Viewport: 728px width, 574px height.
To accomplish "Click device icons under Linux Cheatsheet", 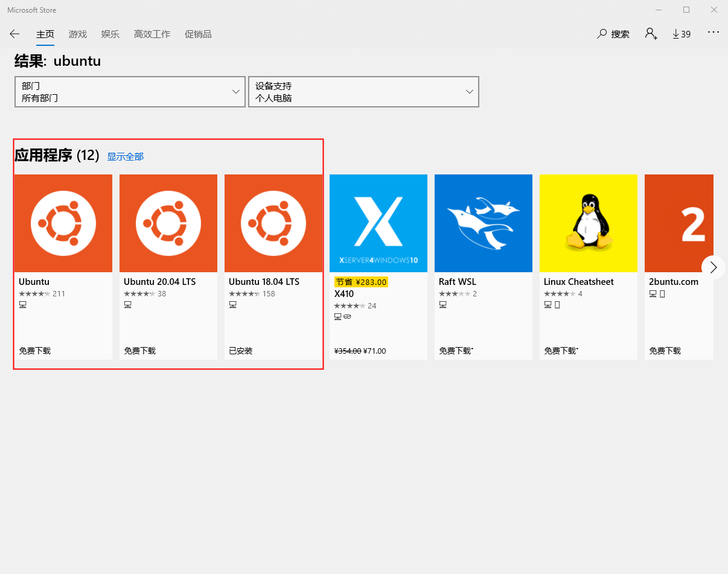I will coord(552,305).
